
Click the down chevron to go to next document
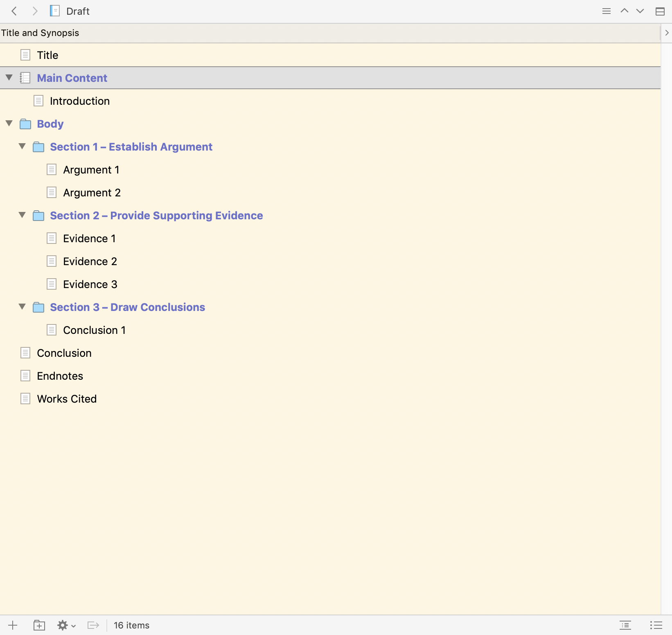click(x=639, y=11)
